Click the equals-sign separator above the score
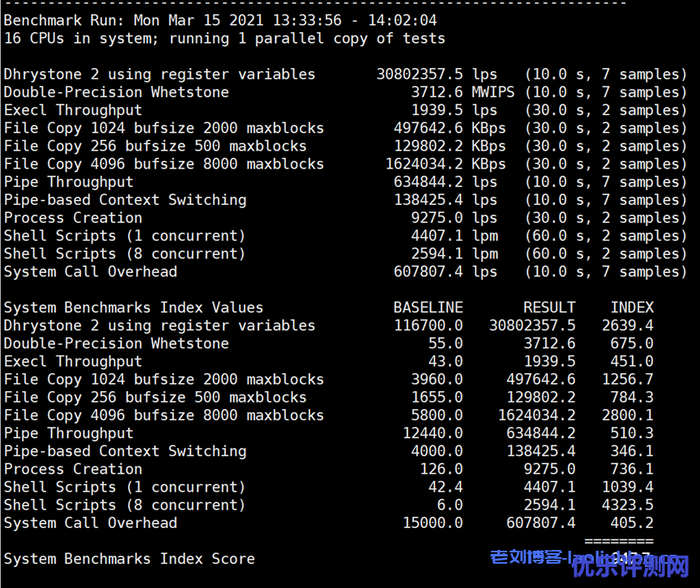700x588 pixels. [x=618, y=541]
